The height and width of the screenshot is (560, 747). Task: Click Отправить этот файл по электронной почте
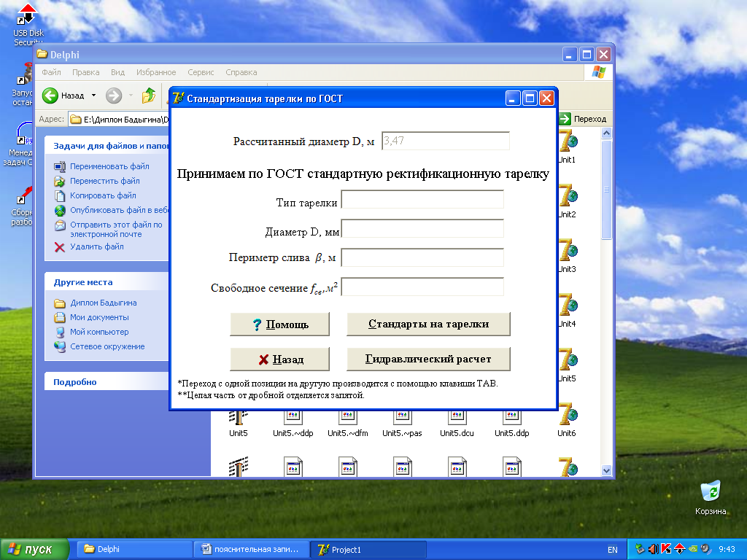(116, 230)
